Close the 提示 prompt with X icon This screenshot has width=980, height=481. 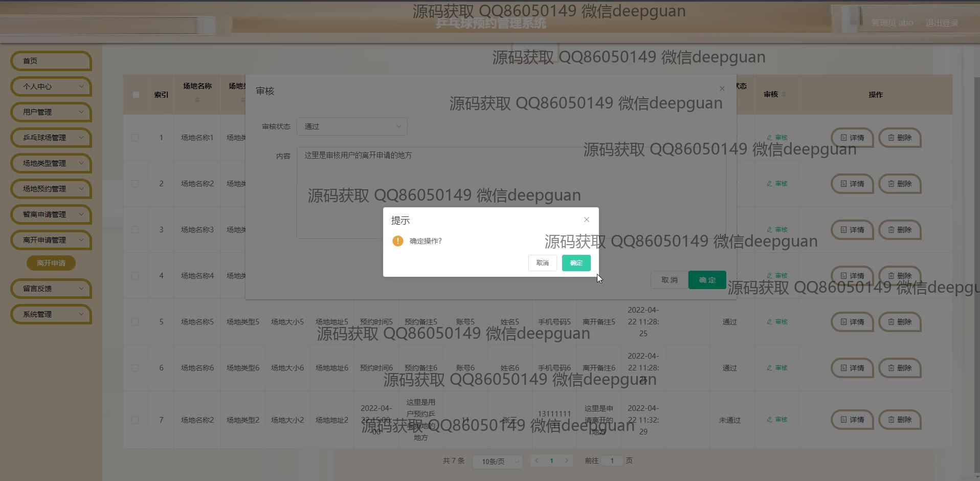pyautogui.click(x=587, y=220)
